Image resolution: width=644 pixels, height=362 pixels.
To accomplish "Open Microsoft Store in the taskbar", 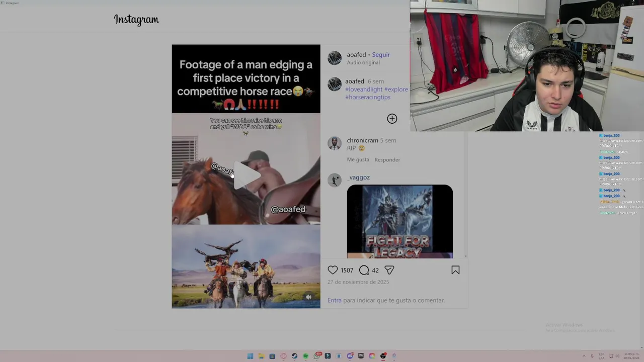I will pyautogui.click(x=272, y=356).
